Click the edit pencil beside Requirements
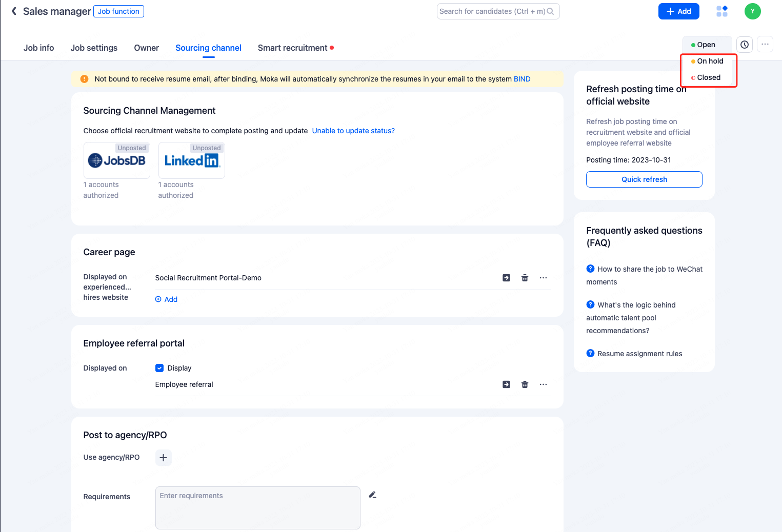Viewport: 782px width, 532px height. [373, 495]
